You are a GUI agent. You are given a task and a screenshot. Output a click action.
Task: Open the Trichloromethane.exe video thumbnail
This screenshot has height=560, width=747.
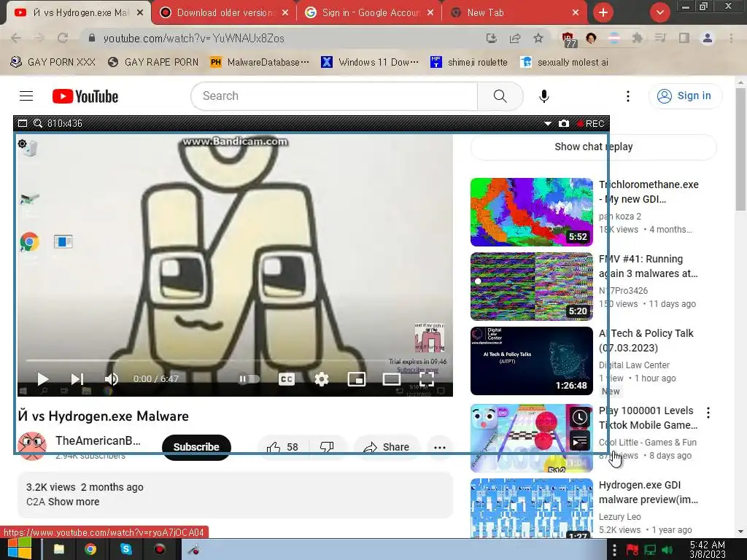pyautogui.click(x=532, y=212)
